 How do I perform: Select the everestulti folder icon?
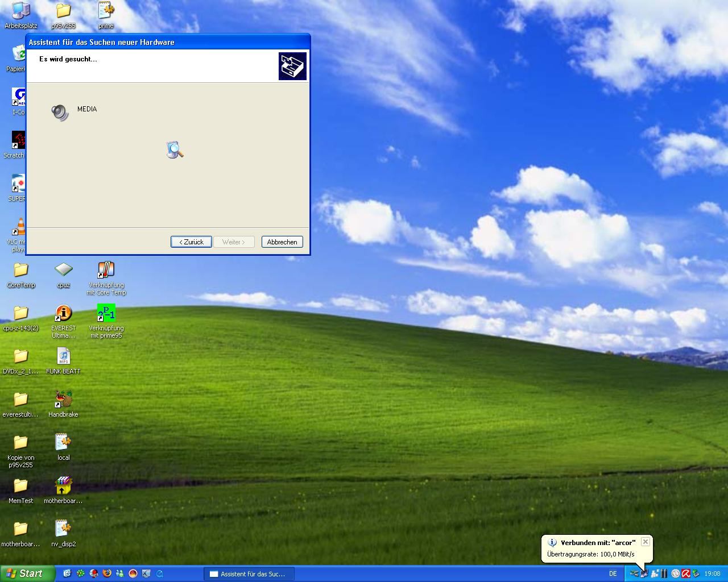coord(21,405)
